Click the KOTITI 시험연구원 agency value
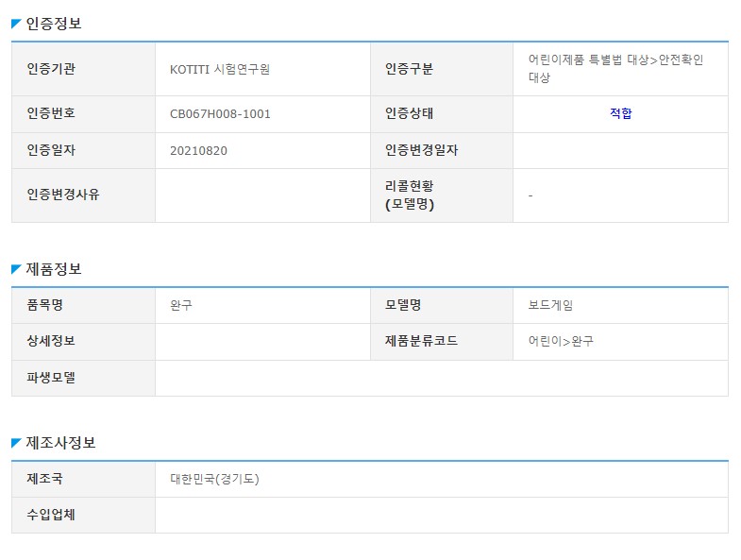Viewport: 741px width, 560px height. pos(226,69)
